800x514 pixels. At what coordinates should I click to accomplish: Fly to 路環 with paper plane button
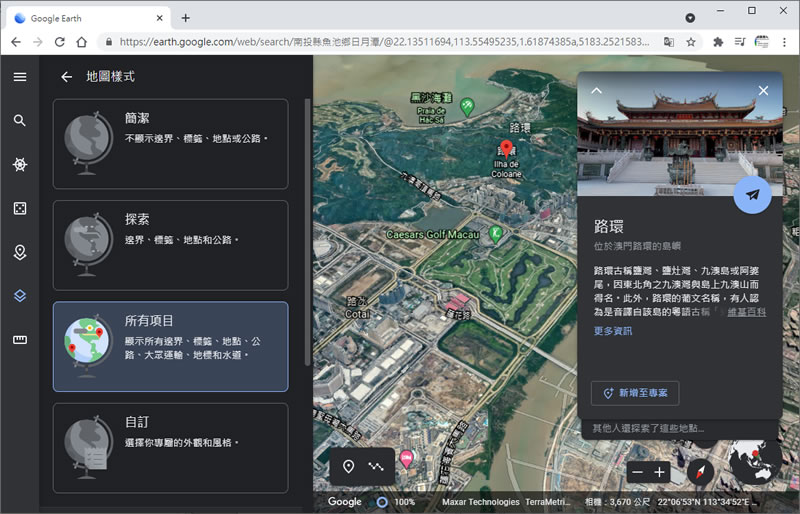click(753, 194)
